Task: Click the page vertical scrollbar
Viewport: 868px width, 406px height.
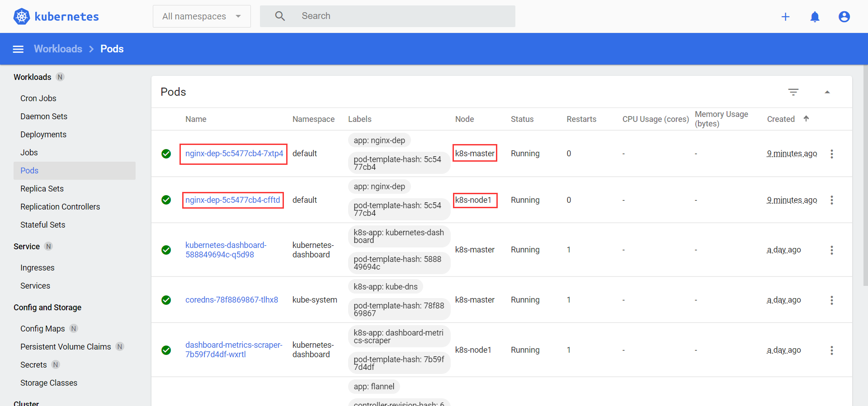Action: 865,176
